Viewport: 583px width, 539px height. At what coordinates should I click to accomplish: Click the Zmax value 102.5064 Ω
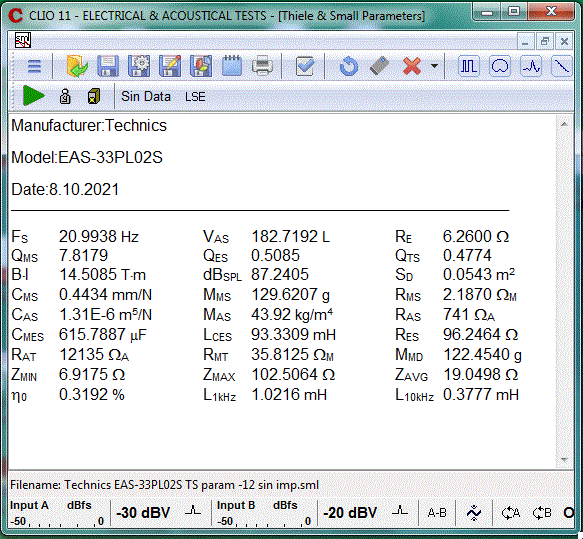pos(293,375)
